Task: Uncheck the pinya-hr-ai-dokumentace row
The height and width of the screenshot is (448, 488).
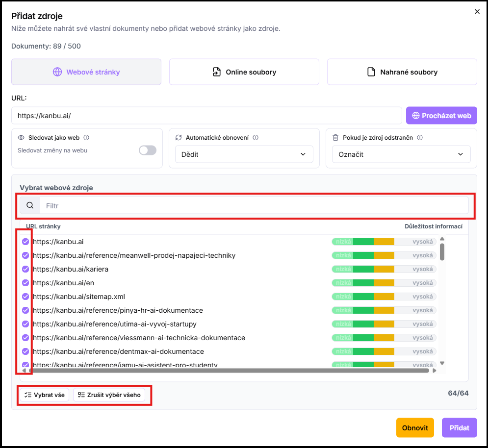Action: pos(26,310)
